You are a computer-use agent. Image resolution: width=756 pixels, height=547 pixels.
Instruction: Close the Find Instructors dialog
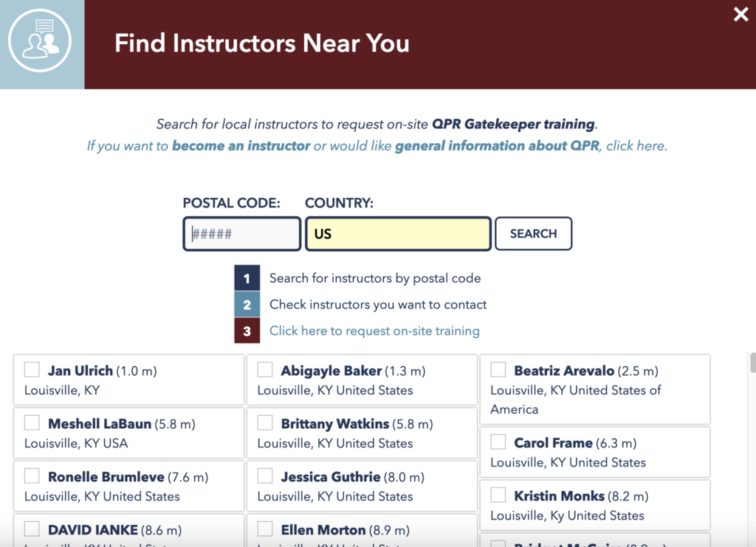tap(740, 15)
